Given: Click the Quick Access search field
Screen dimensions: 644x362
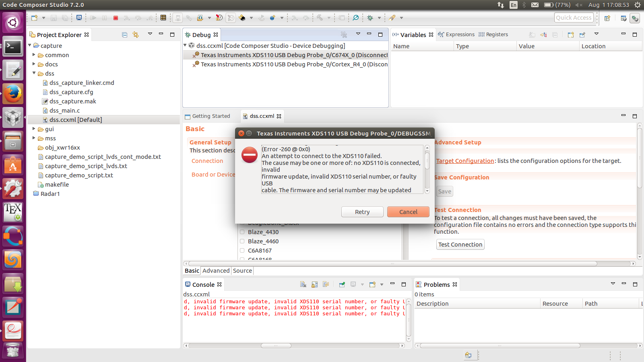Looking at the screenshot, I should [x=574, y=18].
